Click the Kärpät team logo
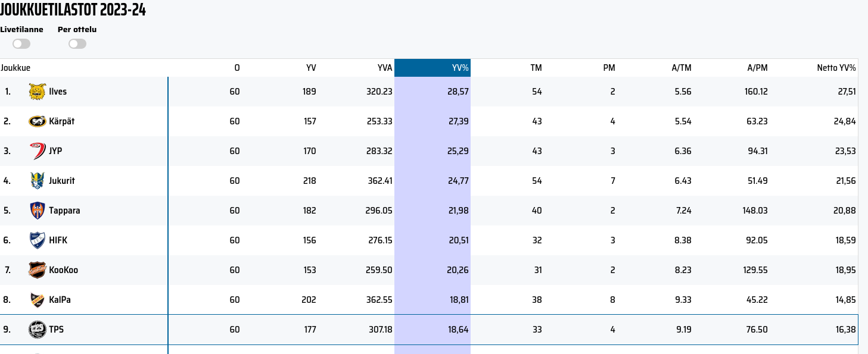868x354 pixels. pyautogui.click(x=37, y=121)
